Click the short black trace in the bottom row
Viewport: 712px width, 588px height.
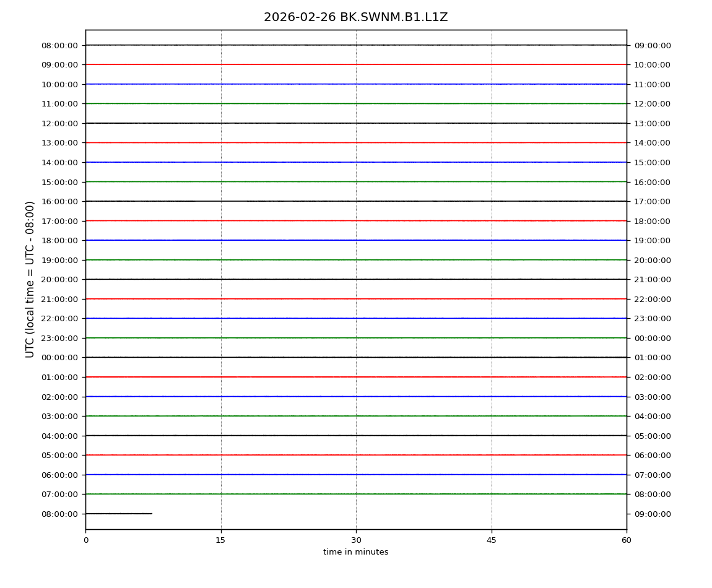118,514
